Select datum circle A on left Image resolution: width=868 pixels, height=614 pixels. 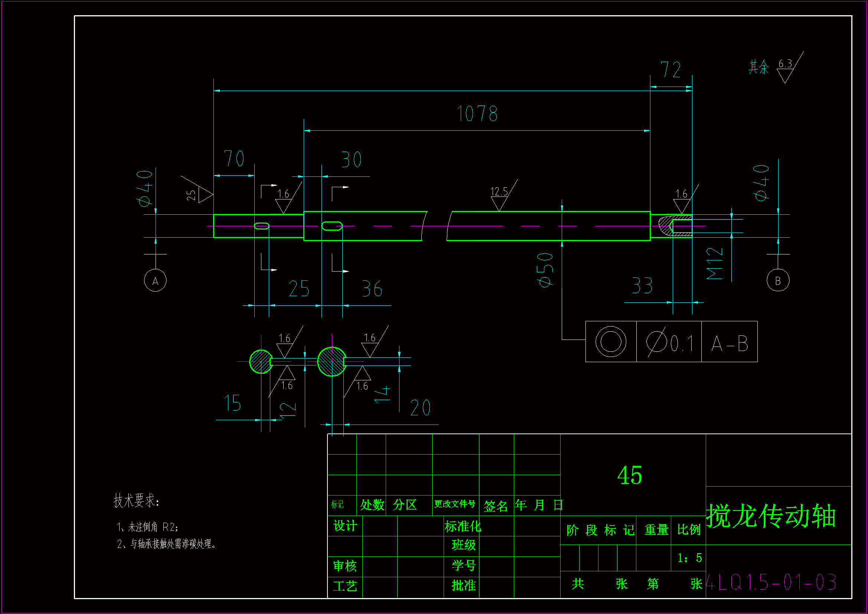[156, 281]
